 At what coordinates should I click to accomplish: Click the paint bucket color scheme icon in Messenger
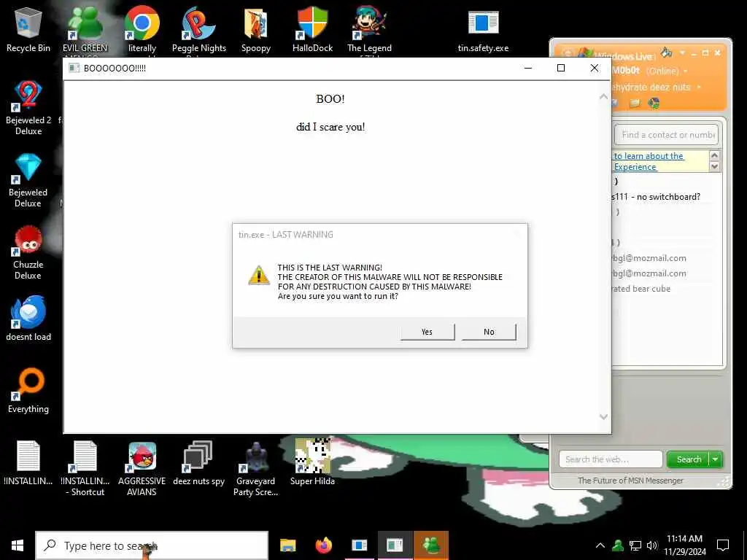[666, 52]
